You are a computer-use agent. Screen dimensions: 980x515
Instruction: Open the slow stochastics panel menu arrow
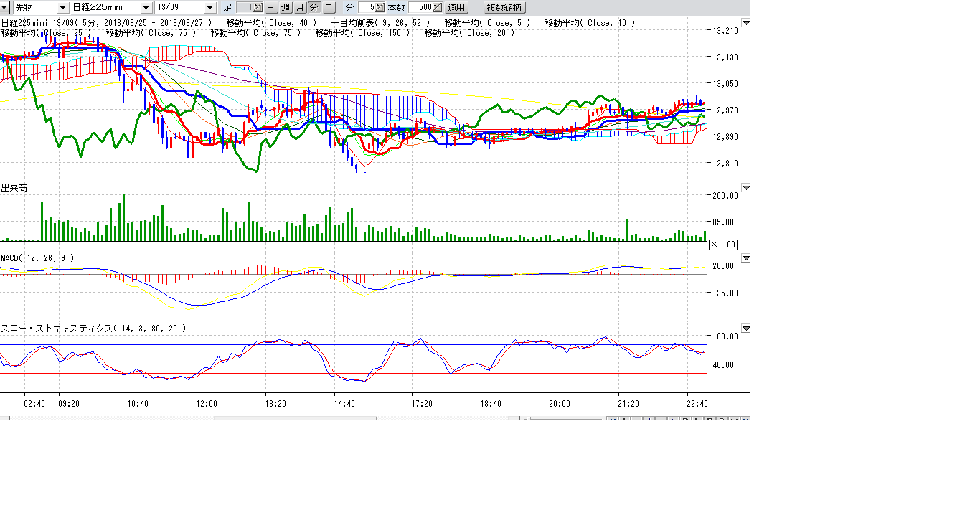(745, 329)
